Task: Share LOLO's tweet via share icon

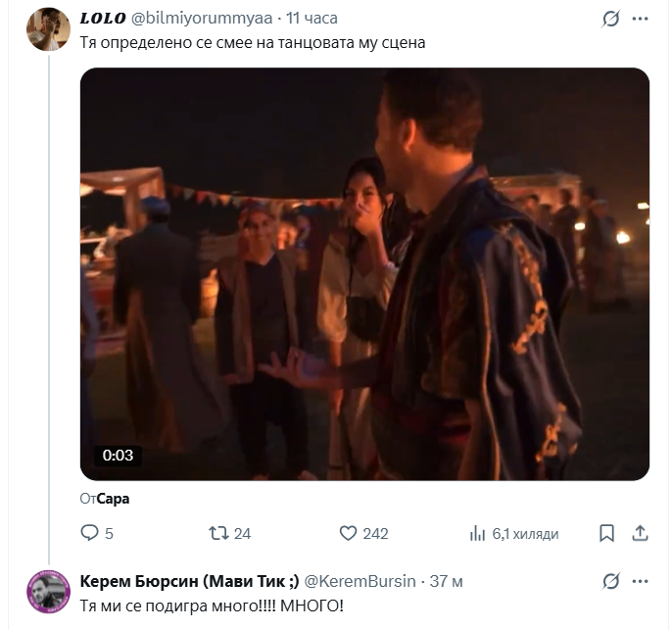Action: point(640,533)
